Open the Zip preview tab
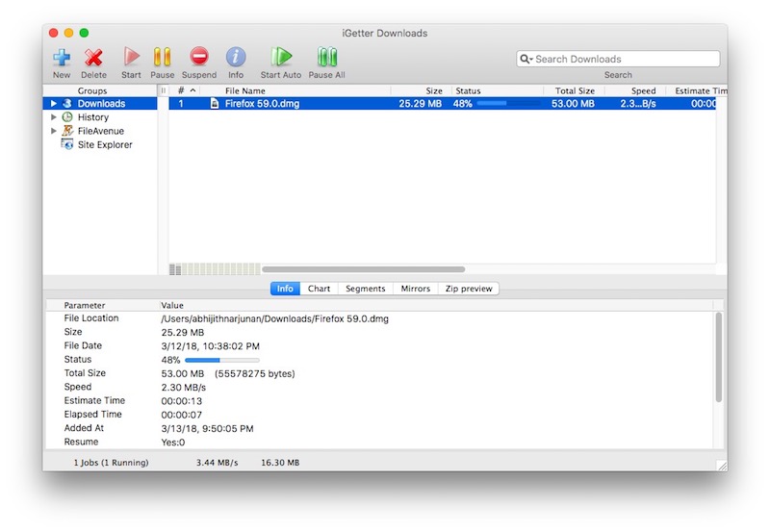 point(469,289)
